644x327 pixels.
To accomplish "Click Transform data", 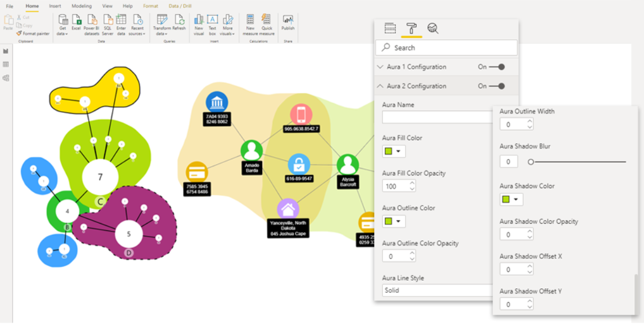I will pyautogui.click(x=162, y=25).
